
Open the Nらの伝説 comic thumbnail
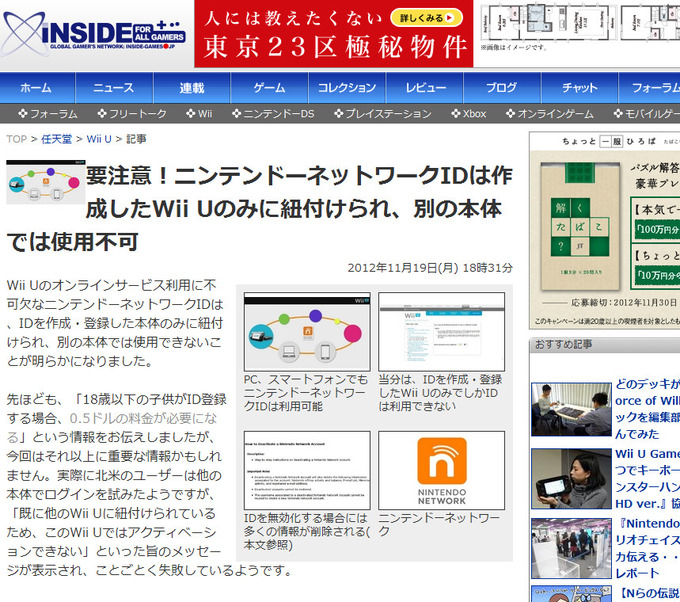click(x=571, y=594)
